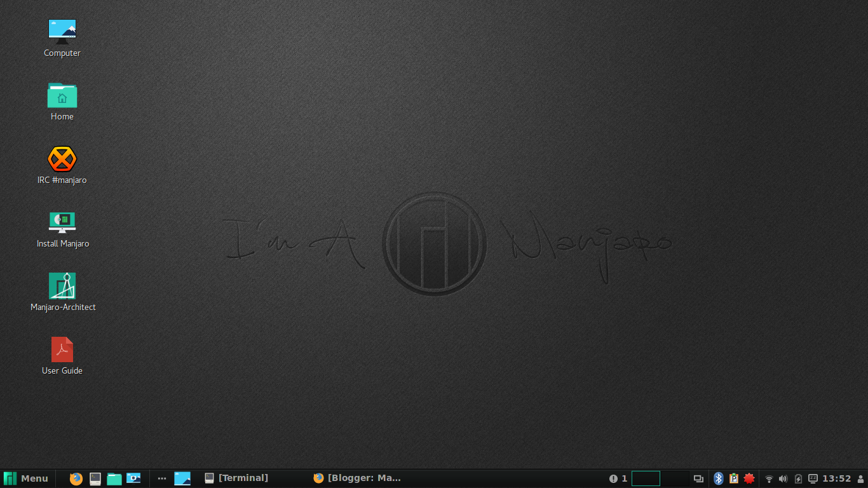
Task: Click the power manager tray icon
Action: pos(797,478)
